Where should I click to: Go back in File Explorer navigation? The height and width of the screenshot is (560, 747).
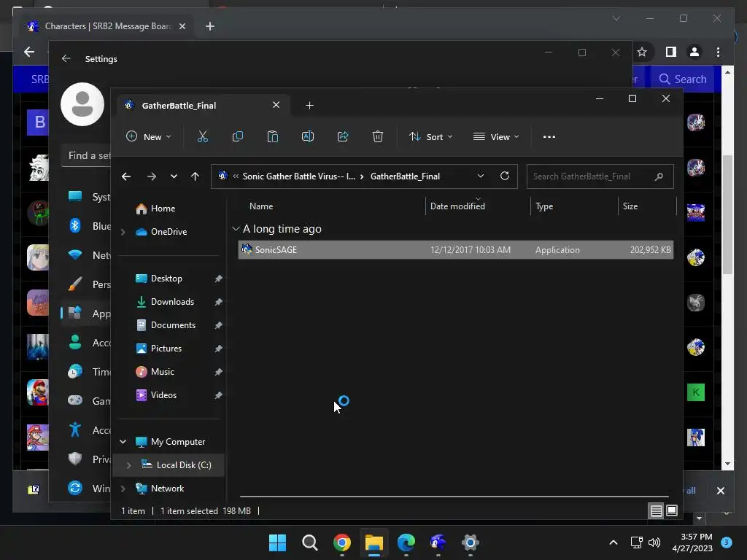126,176
